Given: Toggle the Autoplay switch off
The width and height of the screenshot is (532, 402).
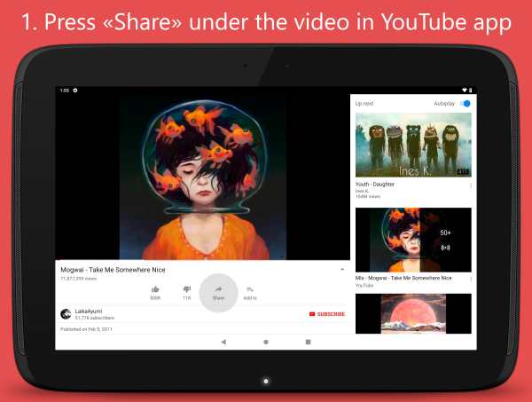Looking at the screenshot, I should pyautogui.click(x=465, y=104).
